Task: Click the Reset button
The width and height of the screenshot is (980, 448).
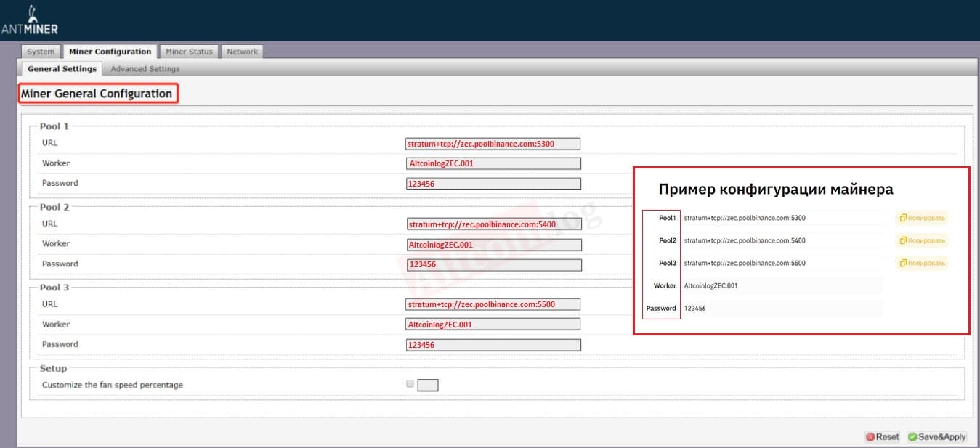Action: tap(882, 437)
